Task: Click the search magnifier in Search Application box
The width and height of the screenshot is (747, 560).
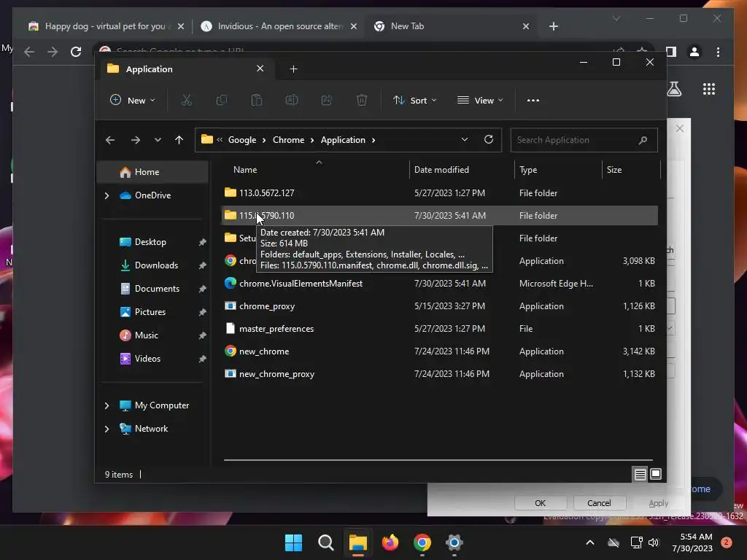Action: (x=643, y=140)
